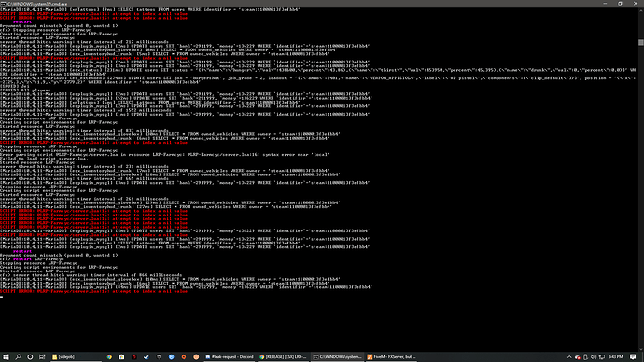Viewport: 644px width, 362px height.
Task: Switch to FiveM - FXServer window
Action: coord(391,357)
